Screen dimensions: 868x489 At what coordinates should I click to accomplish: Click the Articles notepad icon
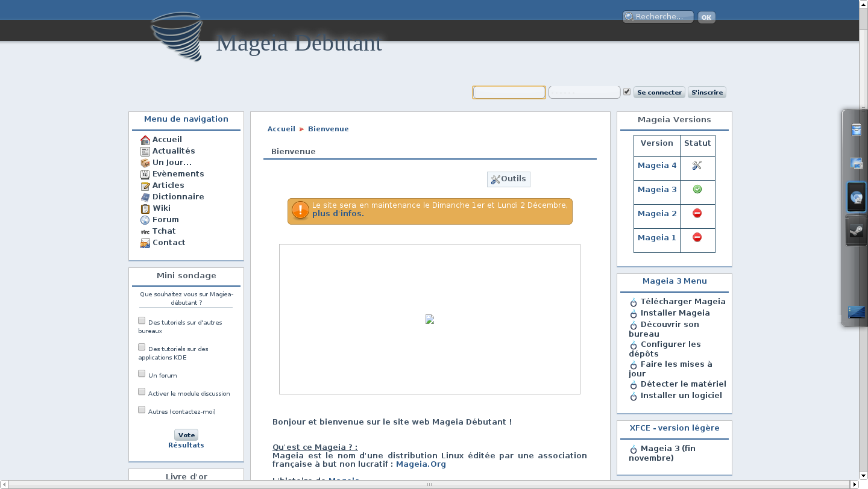pos(145,185)
